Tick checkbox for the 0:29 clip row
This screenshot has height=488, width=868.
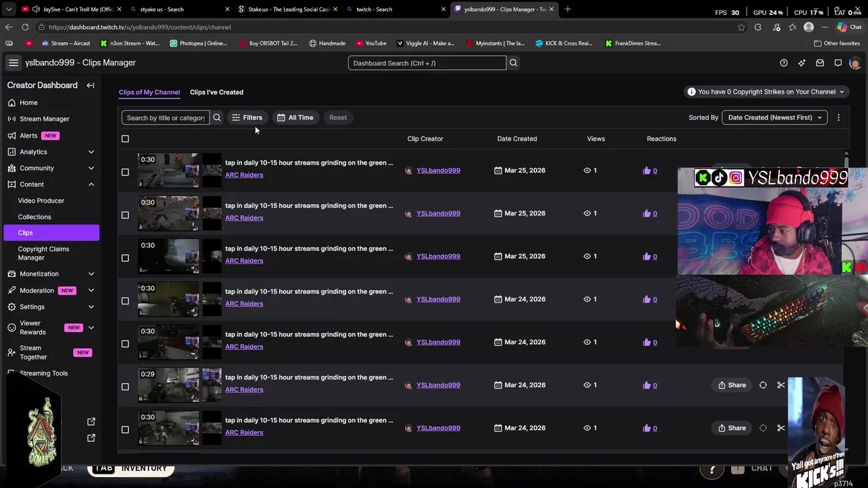[x=125, y=386]
